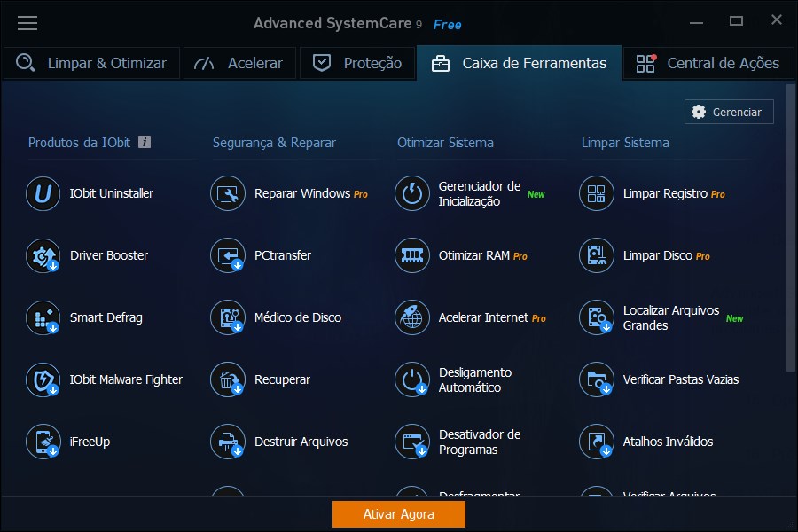
Task: Click the Gerenciador de Inicialização label
Action: [x=480, y=193]
